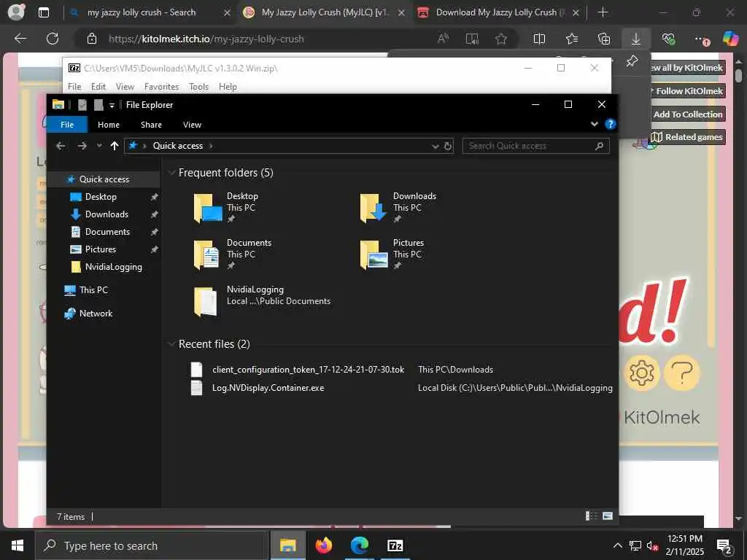This screenshot has width=747, height=560.
Task: Switch to large icons view in status bar
Action: [x=608, y=516]
